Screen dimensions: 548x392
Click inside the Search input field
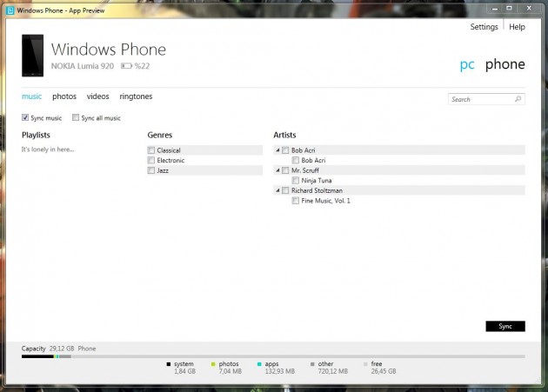tap(480, 100)
